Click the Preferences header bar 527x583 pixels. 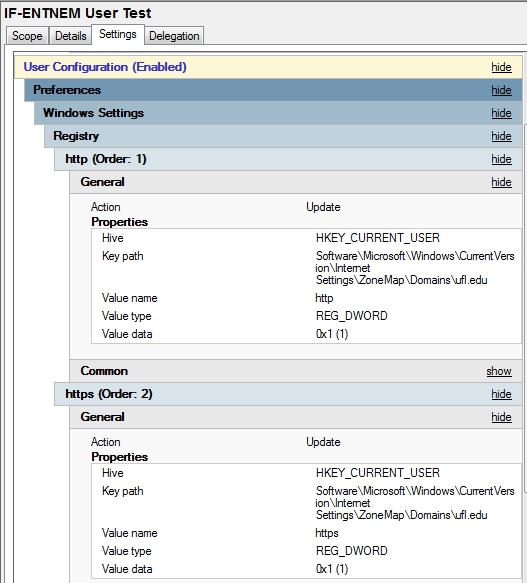click(273, 90)
